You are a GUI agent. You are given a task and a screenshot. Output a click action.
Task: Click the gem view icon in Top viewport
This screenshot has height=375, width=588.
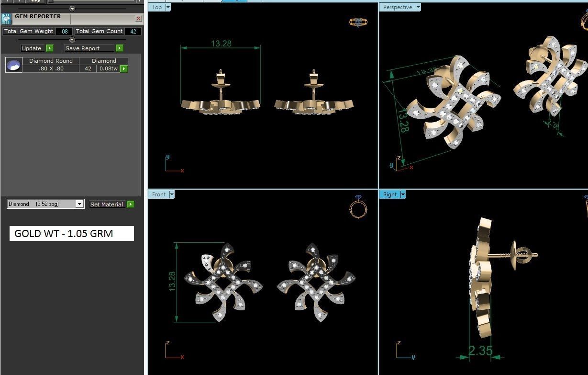[x=358, y=22]
